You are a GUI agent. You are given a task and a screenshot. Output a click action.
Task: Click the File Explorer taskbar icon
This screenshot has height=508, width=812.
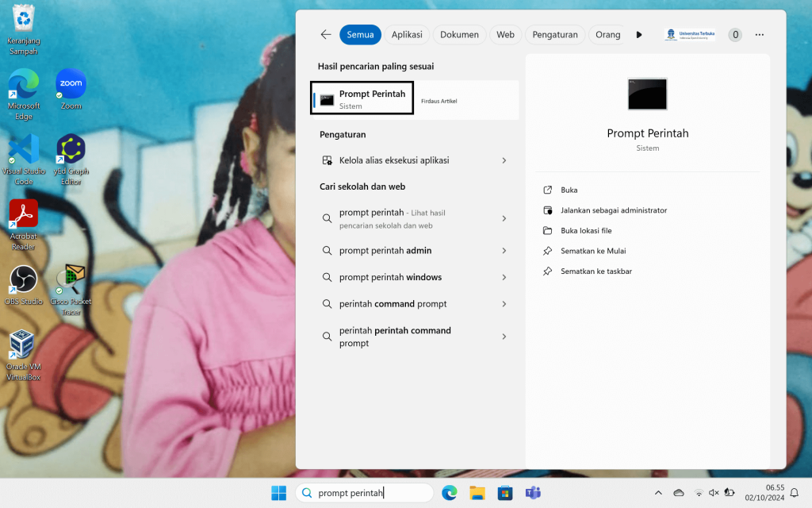click(x=477, y=493)
